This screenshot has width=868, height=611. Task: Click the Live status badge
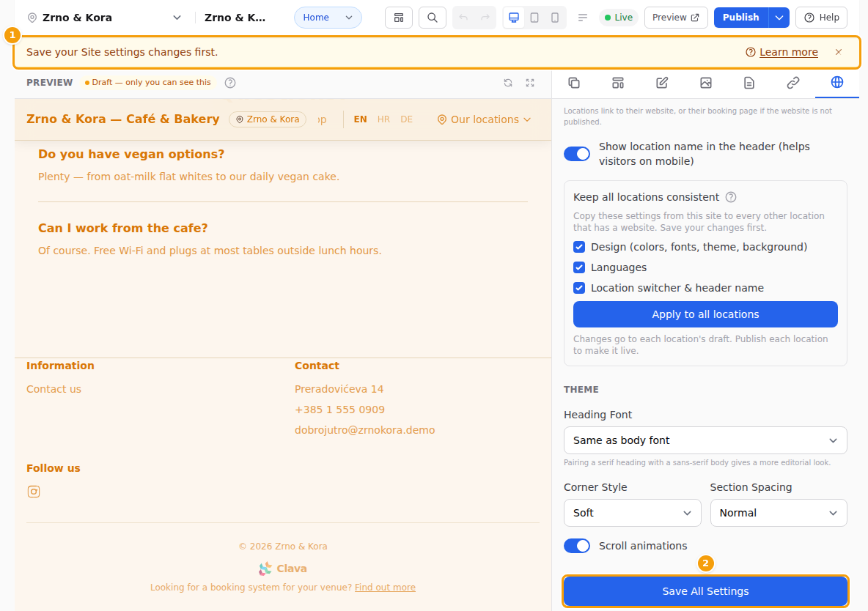coord(618,18)
